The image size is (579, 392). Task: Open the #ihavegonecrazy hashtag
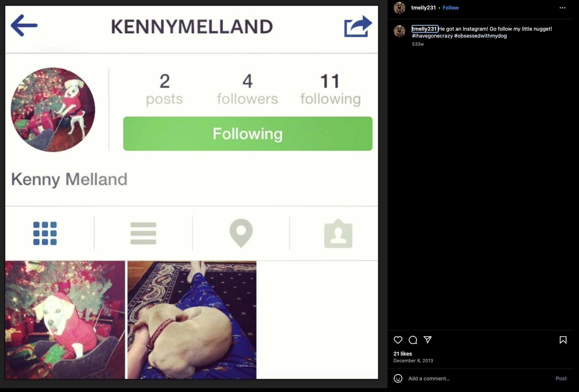click(x=432, y=36)
